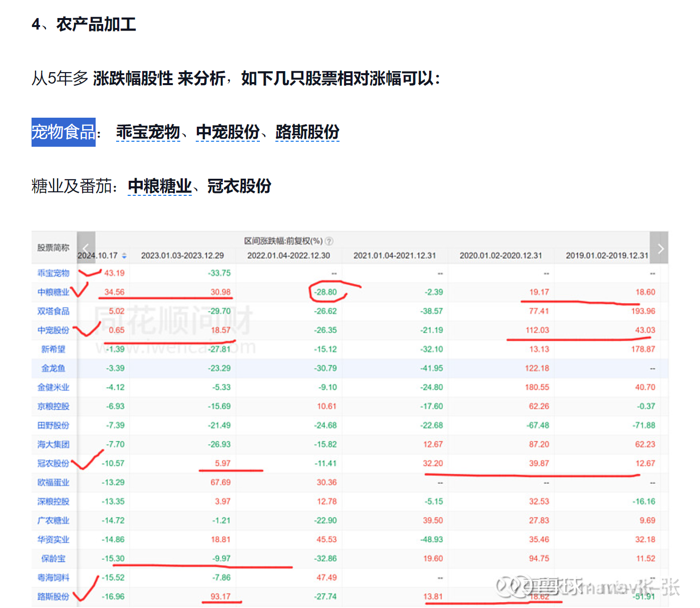Screen dimensions: 700x608
Task: Click the 10.61 value for 京粮控股
Action: (327, 406)
